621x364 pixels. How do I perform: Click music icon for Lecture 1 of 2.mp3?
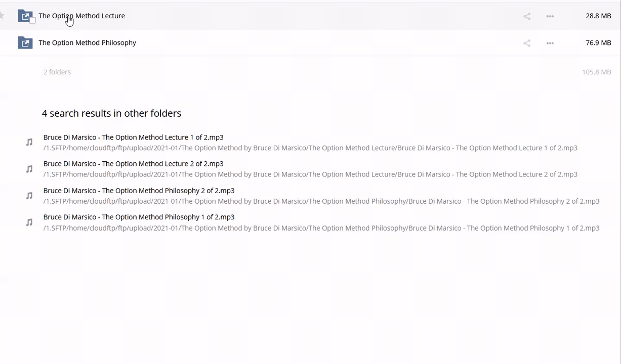click(29, 143)
